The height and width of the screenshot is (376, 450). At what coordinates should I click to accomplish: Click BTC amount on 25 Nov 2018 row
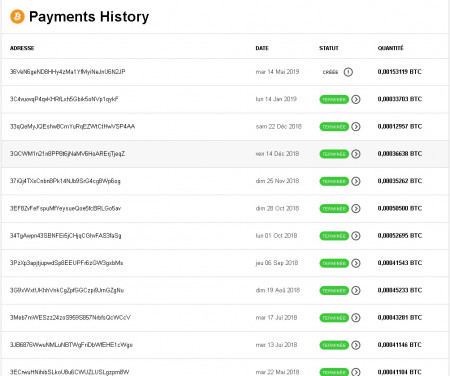400,181
